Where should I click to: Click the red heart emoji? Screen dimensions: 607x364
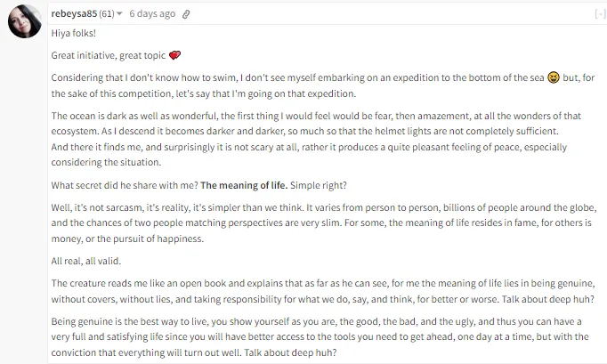[x=175, y=55]
